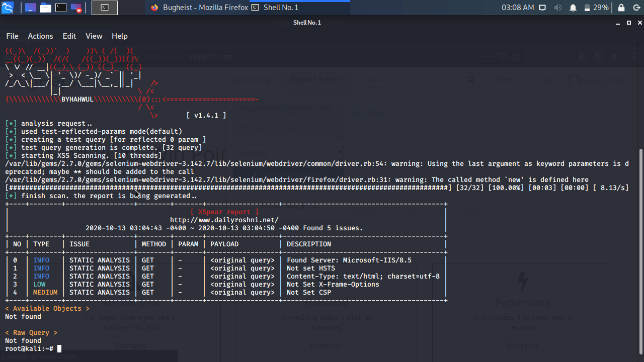Click the 'LOW' type cell
The height and width of the screenshot is (362, 644).
coord(39,284)
